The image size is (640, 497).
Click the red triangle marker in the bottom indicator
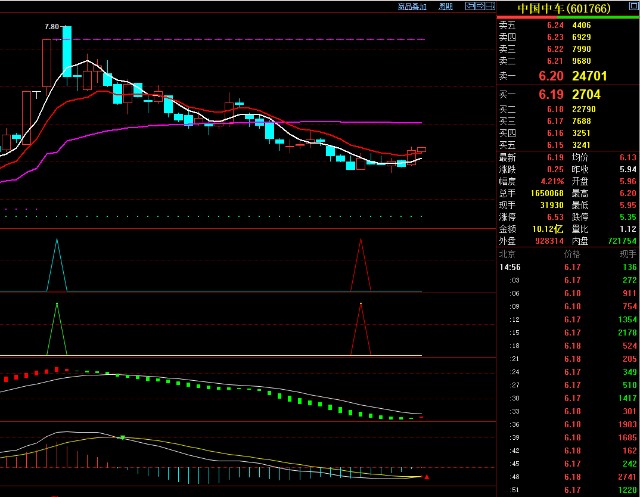click(x=427, y=477)
